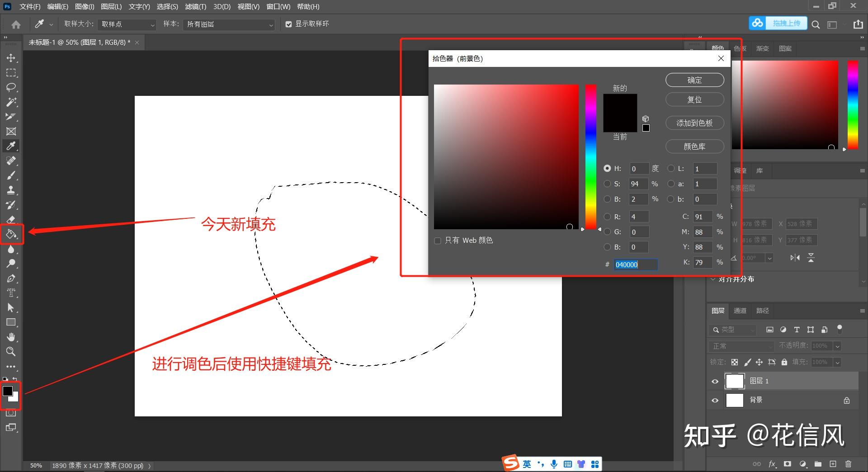Open the layer filter 类型 dropdown

point(733,330)
